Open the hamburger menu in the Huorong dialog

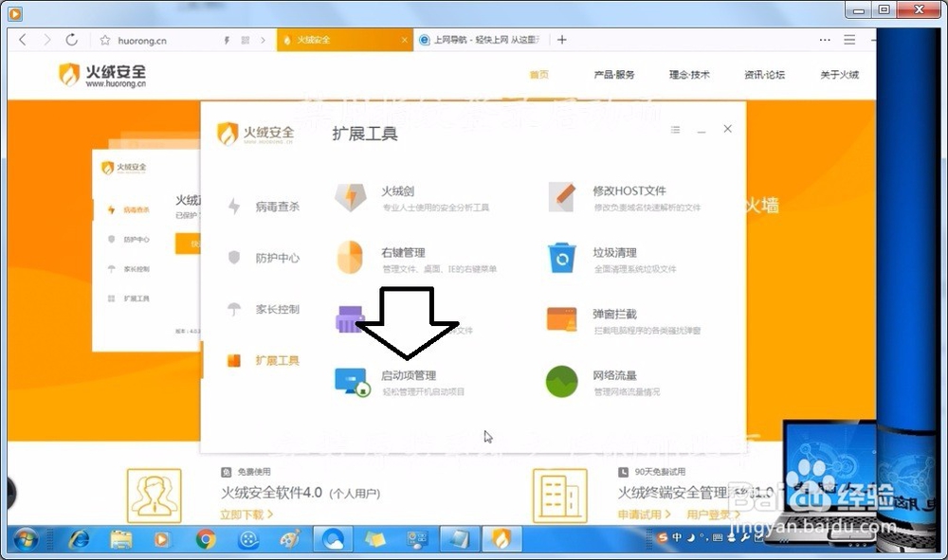click(x=677, y=128)
